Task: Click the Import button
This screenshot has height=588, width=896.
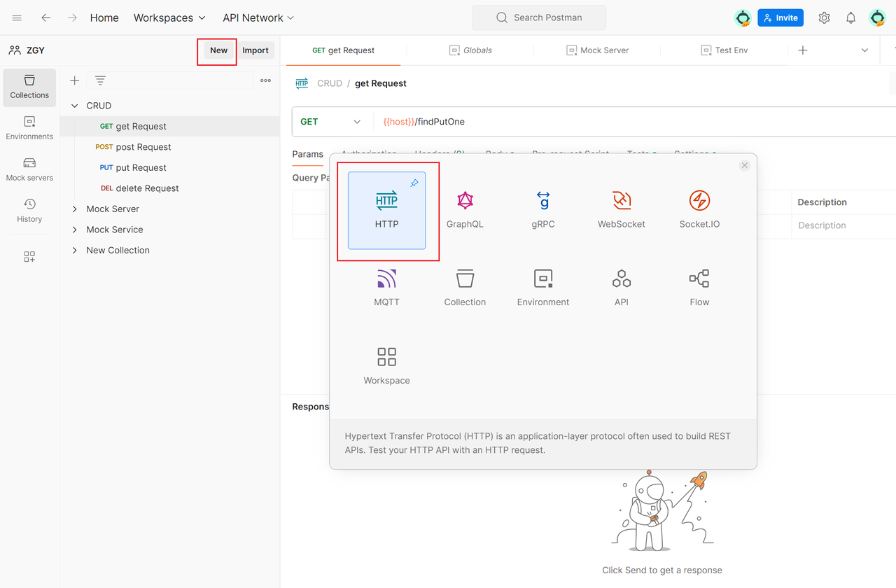Action: pos(255,50)
